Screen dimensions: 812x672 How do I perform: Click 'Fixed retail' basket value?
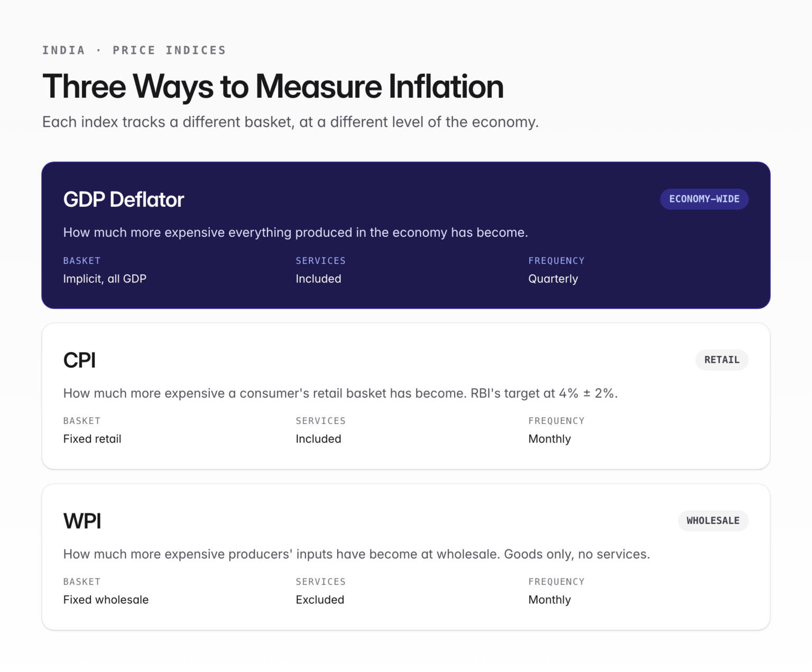tap(92, 439)
